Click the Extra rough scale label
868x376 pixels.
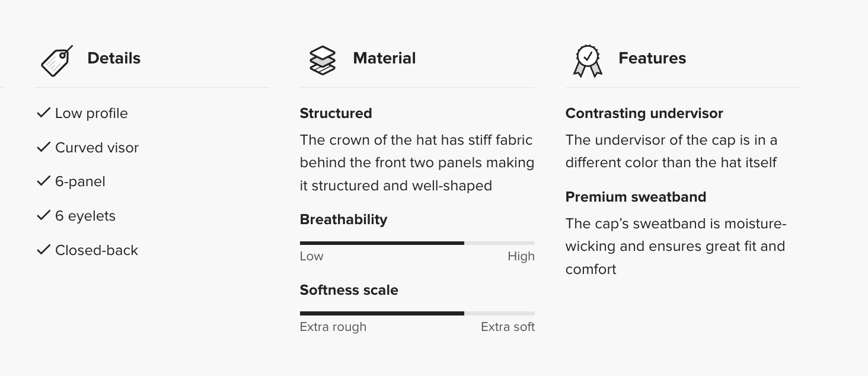tap(333, 327)
